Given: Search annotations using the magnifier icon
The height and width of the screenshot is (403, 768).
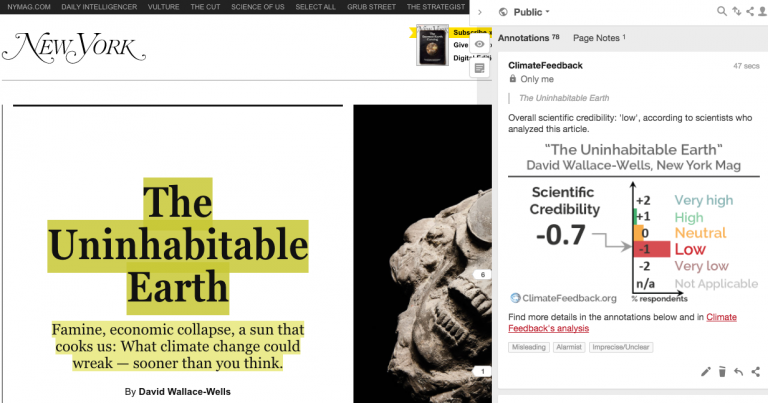Looking at the screenshot, I should point(722,12).
